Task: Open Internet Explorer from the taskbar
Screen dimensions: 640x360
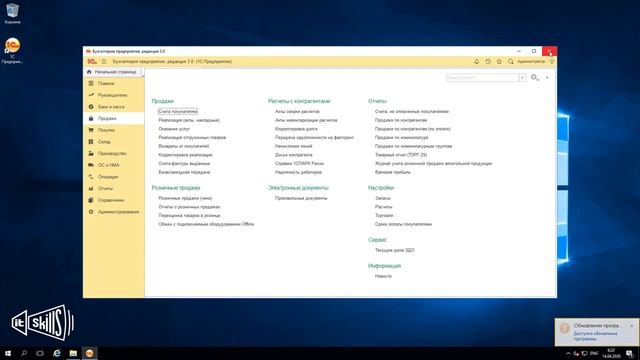Action: 57,353
